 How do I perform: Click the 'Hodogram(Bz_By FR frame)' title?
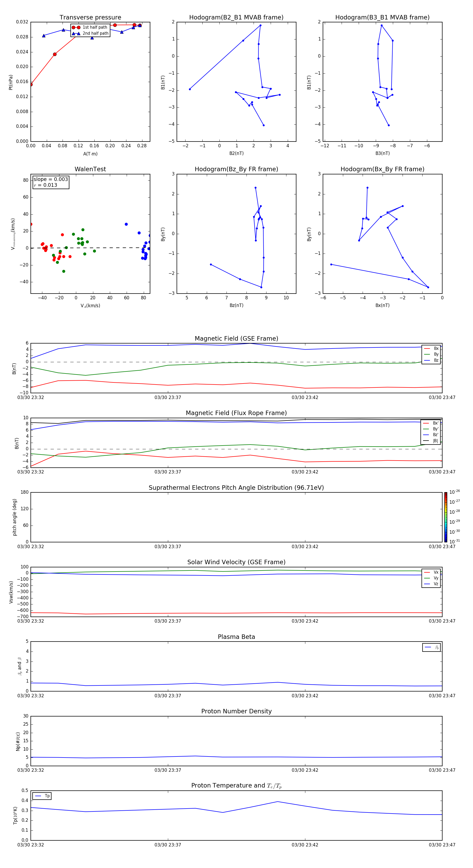pyautogui.click(x=236, y=169)
